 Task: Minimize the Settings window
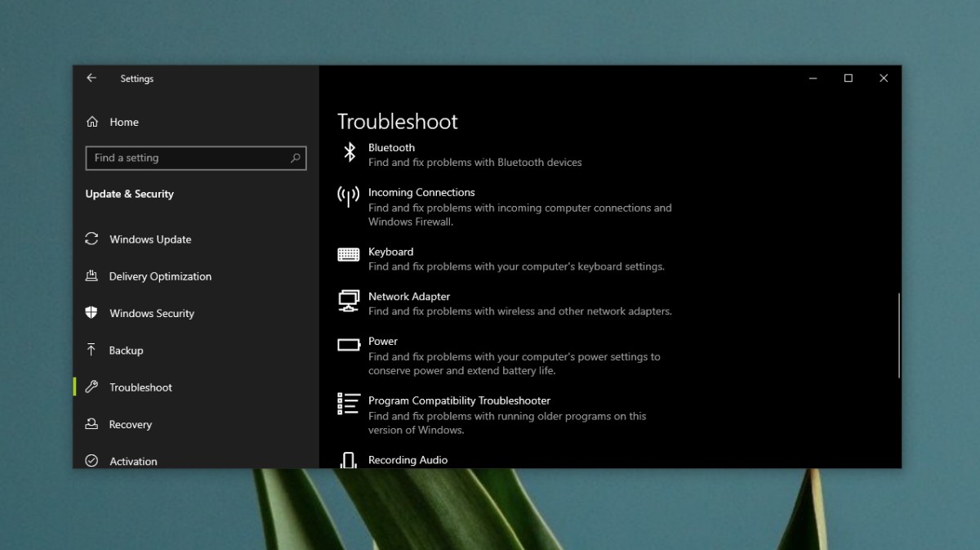click(813, 78)
